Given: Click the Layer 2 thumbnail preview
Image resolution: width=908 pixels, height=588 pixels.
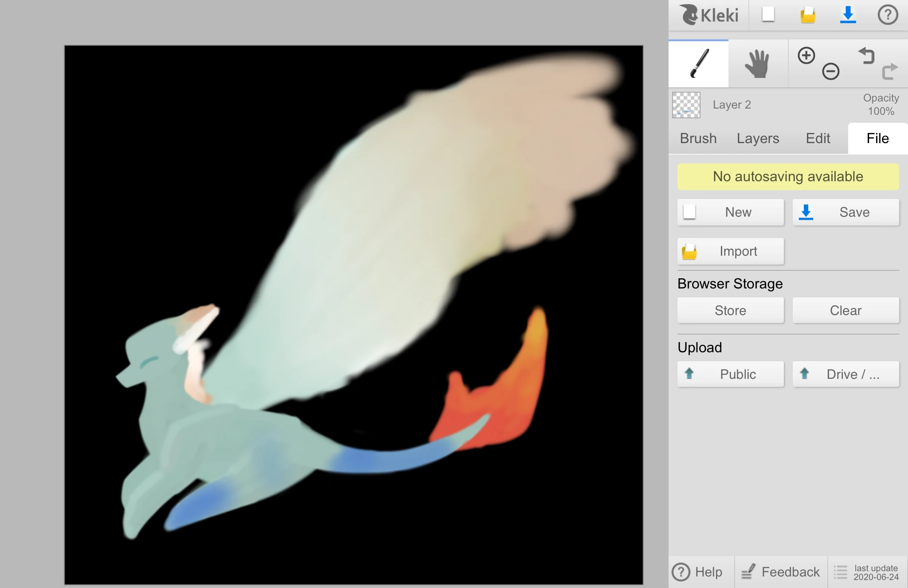Looking at the screenshot, I should 686,105.
